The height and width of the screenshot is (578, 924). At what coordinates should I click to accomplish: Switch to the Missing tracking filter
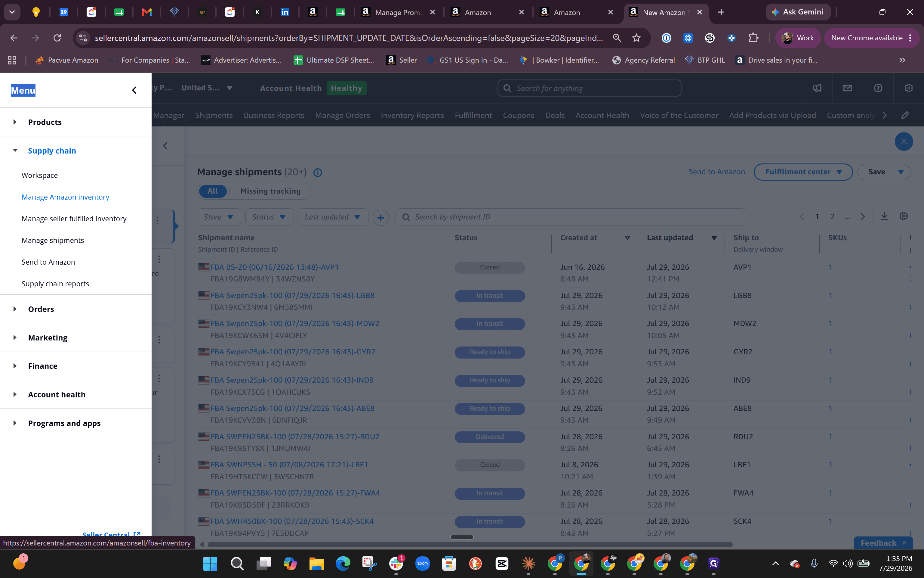tap(270, 191)
